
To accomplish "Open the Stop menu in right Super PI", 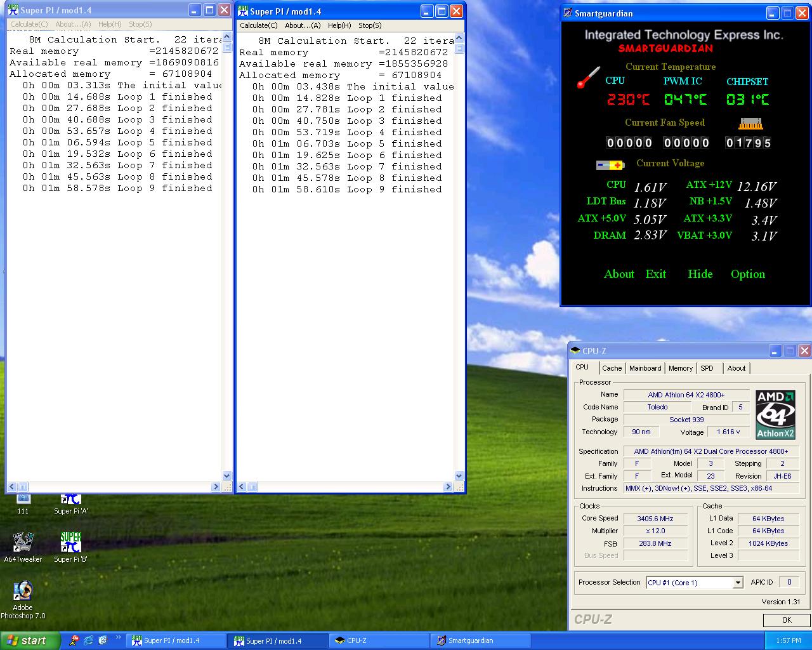I will pos(370,25).
